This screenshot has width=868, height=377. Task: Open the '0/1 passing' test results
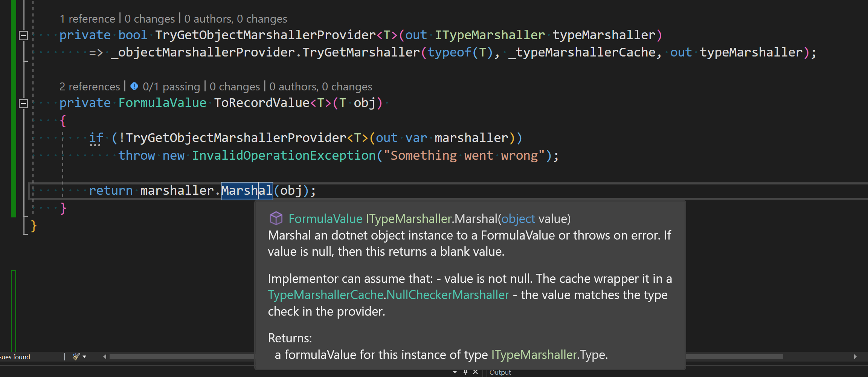click(x=172, y=86)
